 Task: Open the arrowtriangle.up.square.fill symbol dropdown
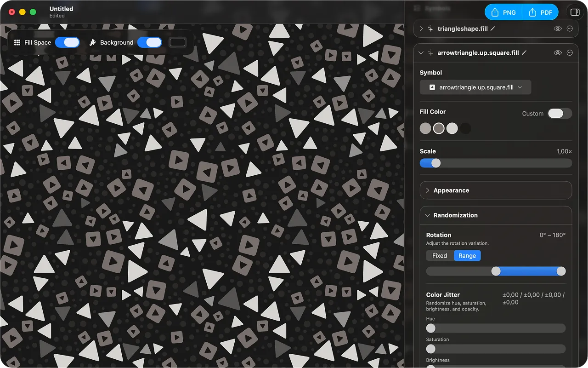pos(475,87)
